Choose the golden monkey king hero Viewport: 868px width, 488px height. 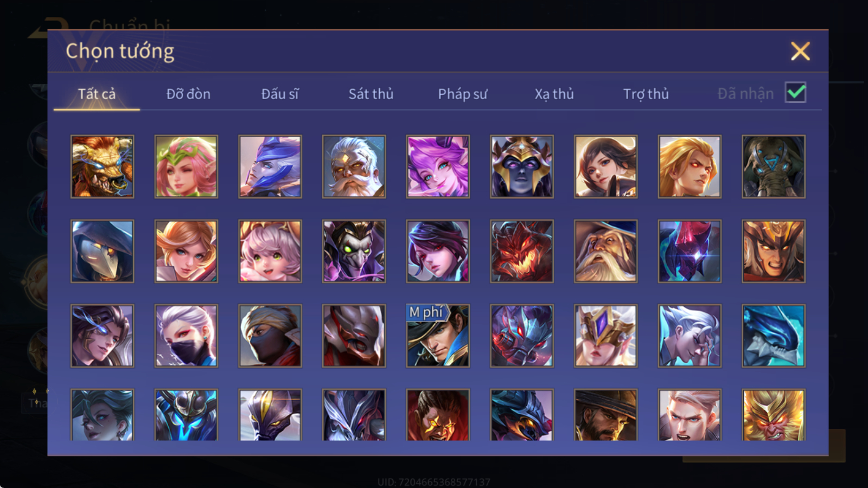click(774, 415)
